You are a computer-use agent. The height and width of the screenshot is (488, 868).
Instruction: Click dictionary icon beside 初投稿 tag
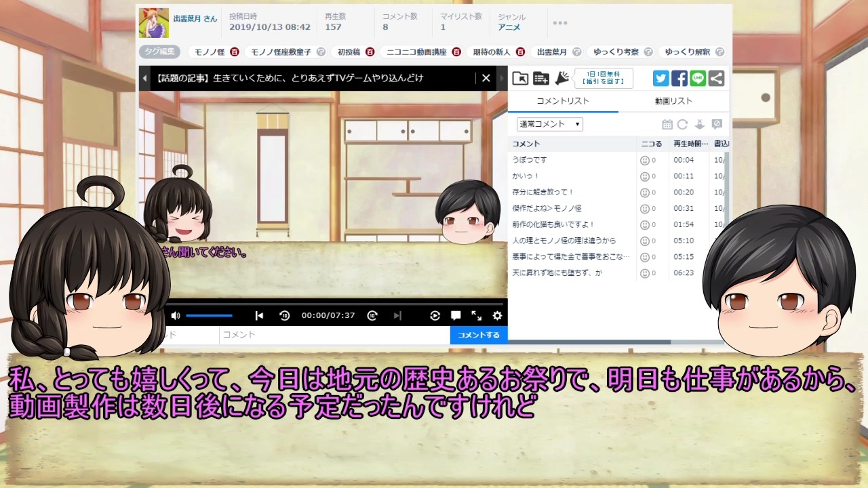(370, 52)
